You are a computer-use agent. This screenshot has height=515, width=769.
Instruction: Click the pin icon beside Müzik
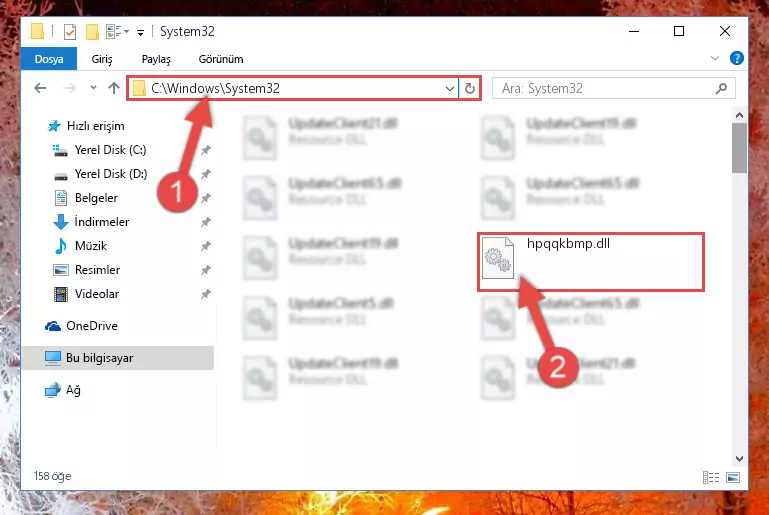(x=205, y=246)
